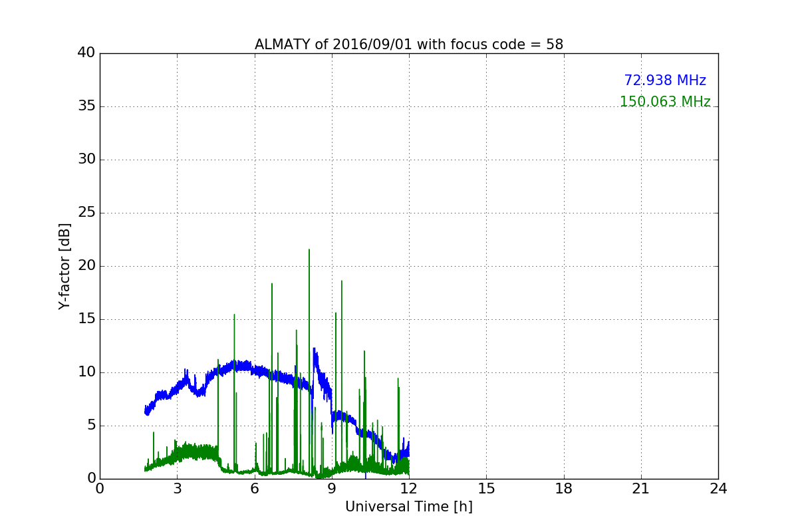Click y-axis tick label 40

86,53
